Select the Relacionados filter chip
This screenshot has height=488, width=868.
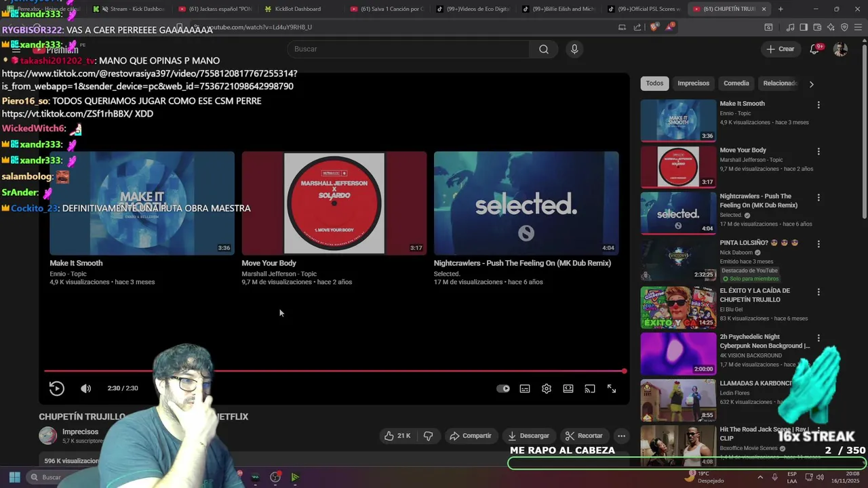point(780,83)
